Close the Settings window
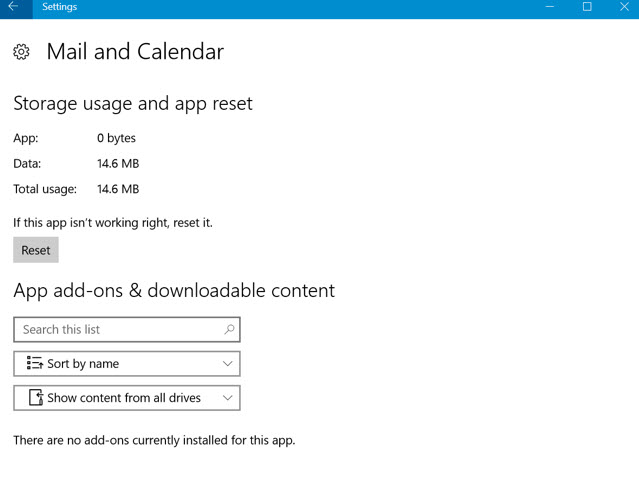The width and height of the screenshot is (639, 494). point(624,7)
